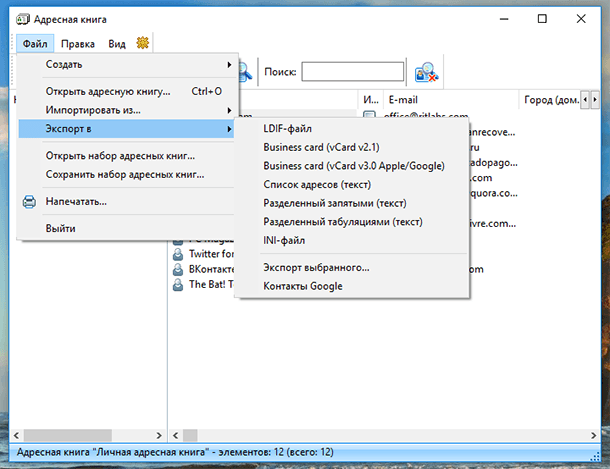
Task: Minimize the Адресная книга window
Action: 504,19
